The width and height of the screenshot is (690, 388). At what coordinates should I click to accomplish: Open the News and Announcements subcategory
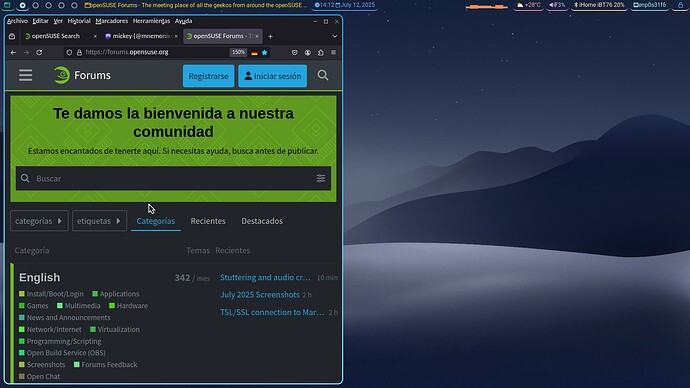(x=65, y=318)
